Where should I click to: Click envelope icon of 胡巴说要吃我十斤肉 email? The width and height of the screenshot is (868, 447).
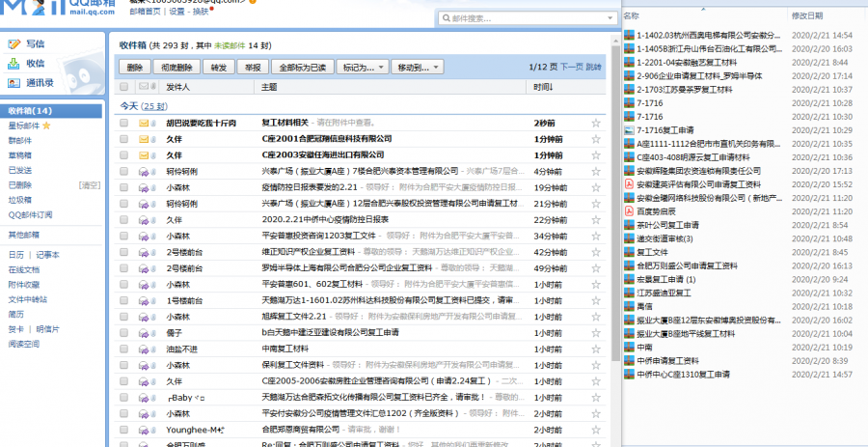[x=144, y=124]
